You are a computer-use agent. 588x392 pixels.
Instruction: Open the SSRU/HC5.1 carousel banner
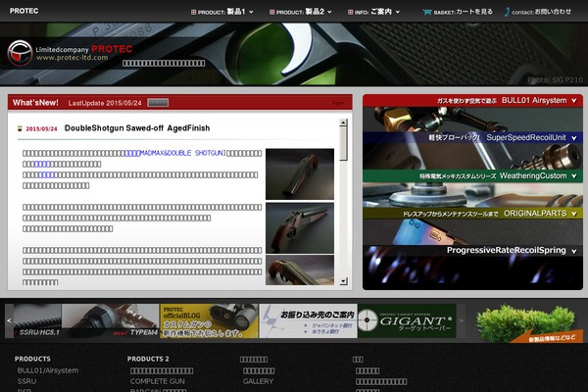tap(38, 320)
